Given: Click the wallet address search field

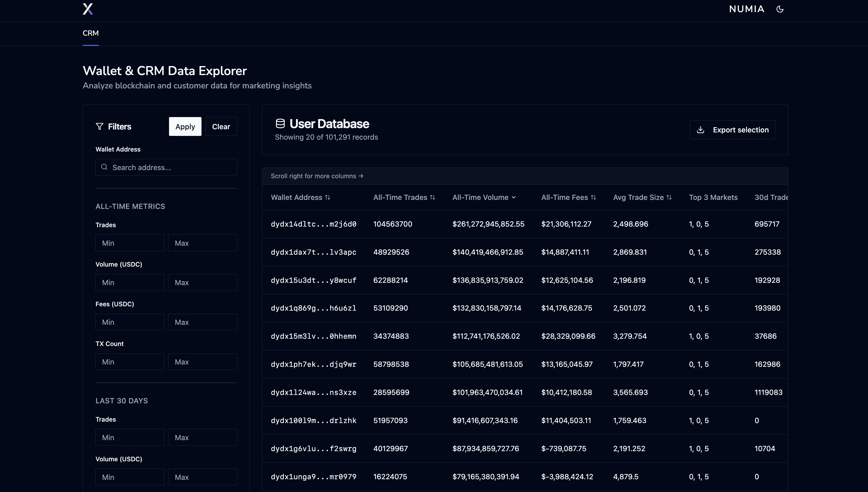Looking at the screenshot, I should (x=166, y=167).
